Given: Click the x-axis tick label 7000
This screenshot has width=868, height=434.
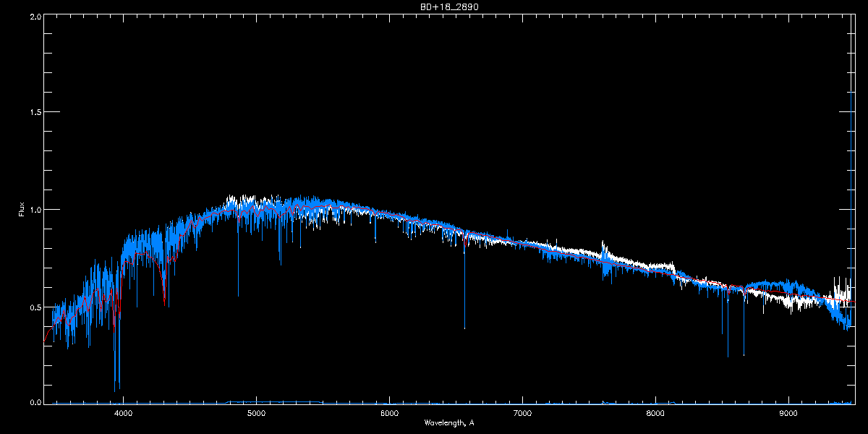Looking at the screenshot, I should tap(522, 414).
